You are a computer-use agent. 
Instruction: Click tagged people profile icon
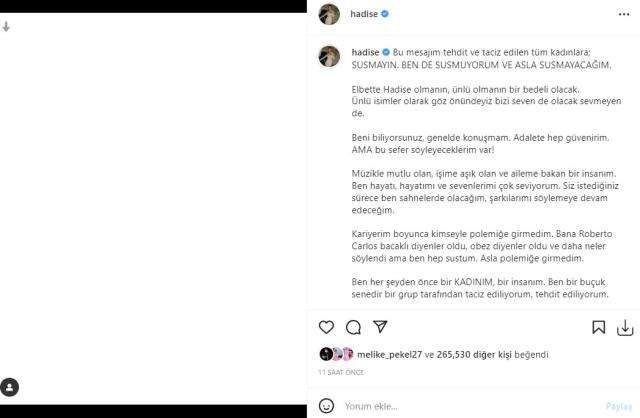point(9,387)
